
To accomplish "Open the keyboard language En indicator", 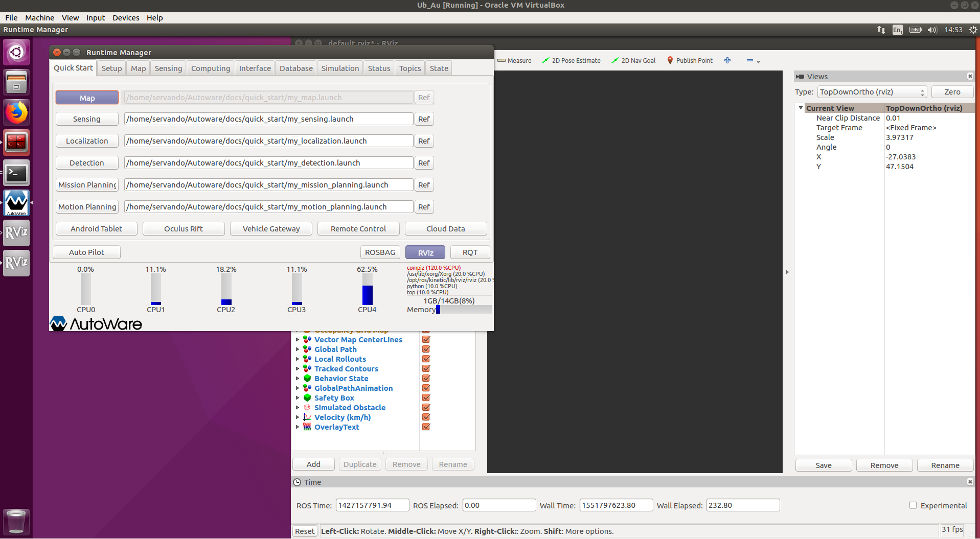I will (898, 30).
